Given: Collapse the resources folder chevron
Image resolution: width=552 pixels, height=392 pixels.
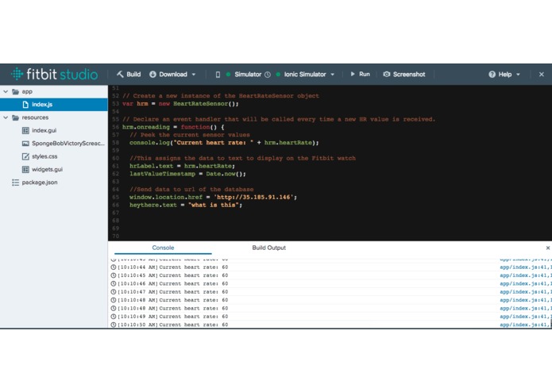Looking at the screenshot, I should point(6,117).
